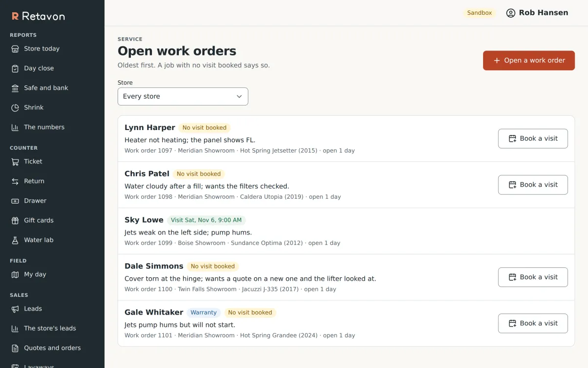Click Chris Patel's No visit booked badge
588x368 pixels.
(198, 174)
